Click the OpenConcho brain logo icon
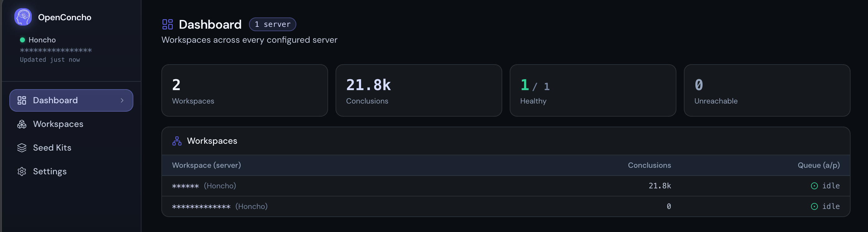Screen dimensions: 868x232 23,17
